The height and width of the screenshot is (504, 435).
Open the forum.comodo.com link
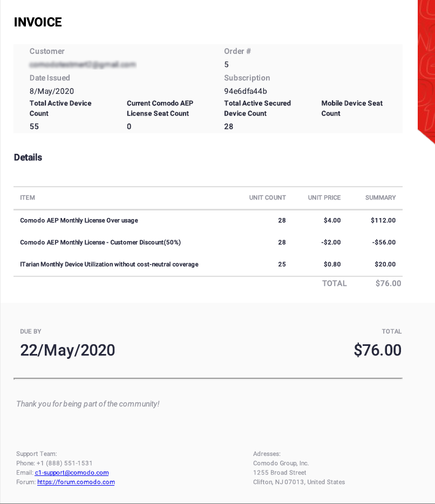coord(76,482)
